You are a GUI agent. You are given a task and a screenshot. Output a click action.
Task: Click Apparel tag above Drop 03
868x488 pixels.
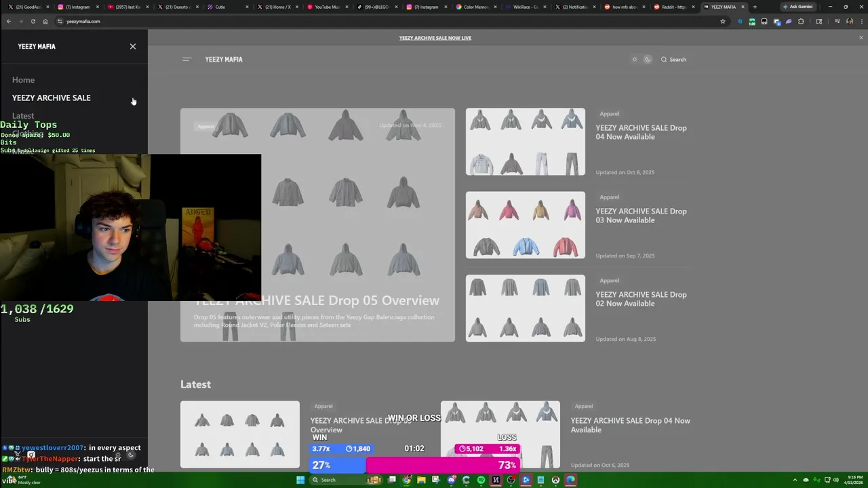pos(610,197)
